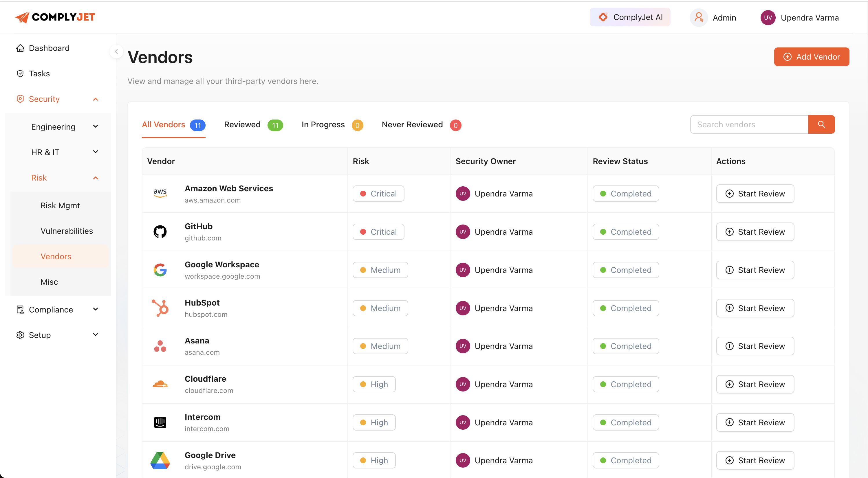
Task: Click the search magnifier icon button
Action: click(821, 124)
